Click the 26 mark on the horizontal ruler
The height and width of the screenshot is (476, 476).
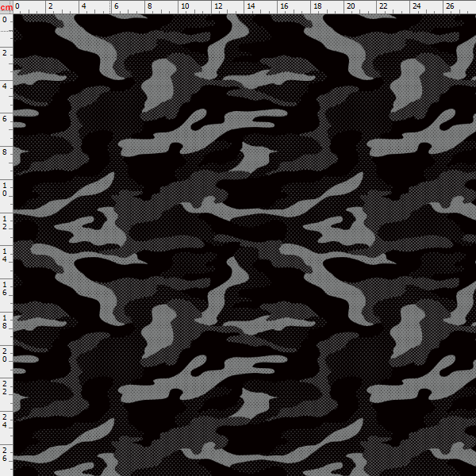coord(450,6)
